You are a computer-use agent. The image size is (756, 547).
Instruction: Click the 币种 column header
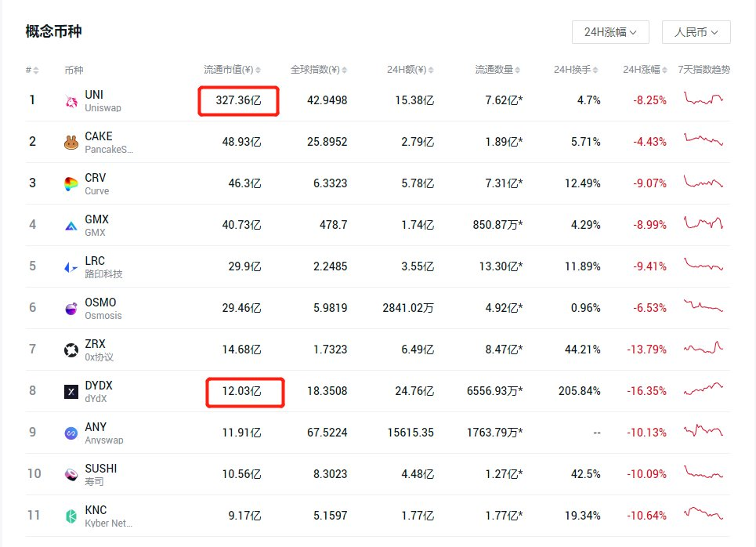pyautogui.click(x=74, y=71)
